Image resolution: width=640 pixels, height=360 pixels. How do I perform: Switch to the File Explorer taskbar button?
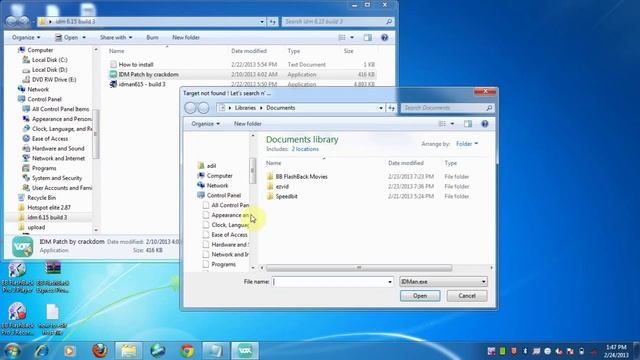coord(129,351)
